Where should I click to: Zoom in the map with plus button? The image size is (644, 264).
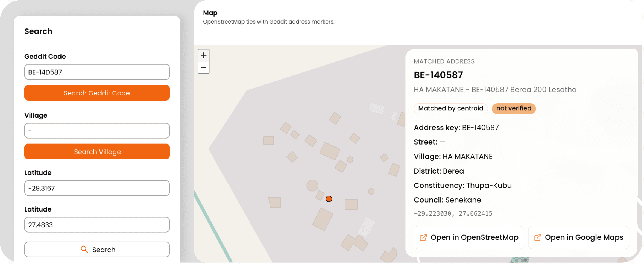[x=204, y=55]
